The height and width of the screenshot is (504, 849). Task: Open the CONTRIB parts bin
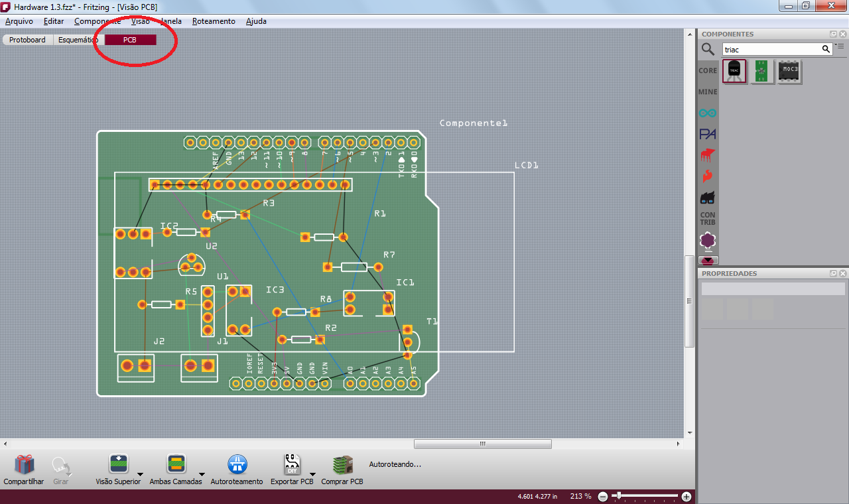708,218
